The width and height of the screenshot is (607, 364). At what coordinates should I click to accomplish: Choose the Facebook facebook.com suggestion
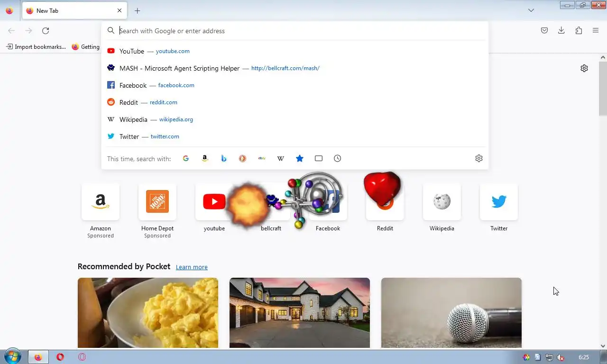pyautogui.click(x=295, y=85)
